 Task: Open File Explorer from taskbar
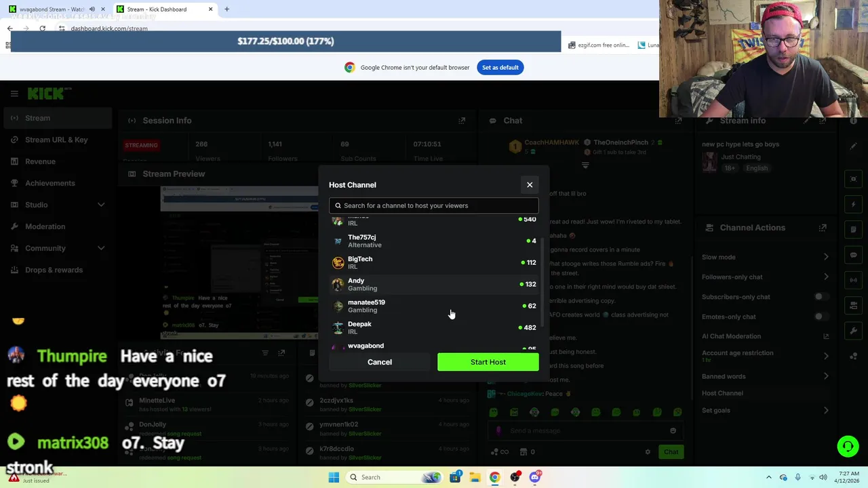coord(475,477)
